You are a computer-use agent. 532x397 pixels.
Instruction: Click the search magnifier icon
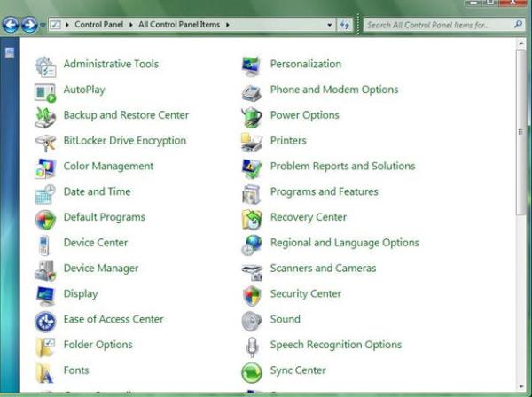click(x=518, y=25)
